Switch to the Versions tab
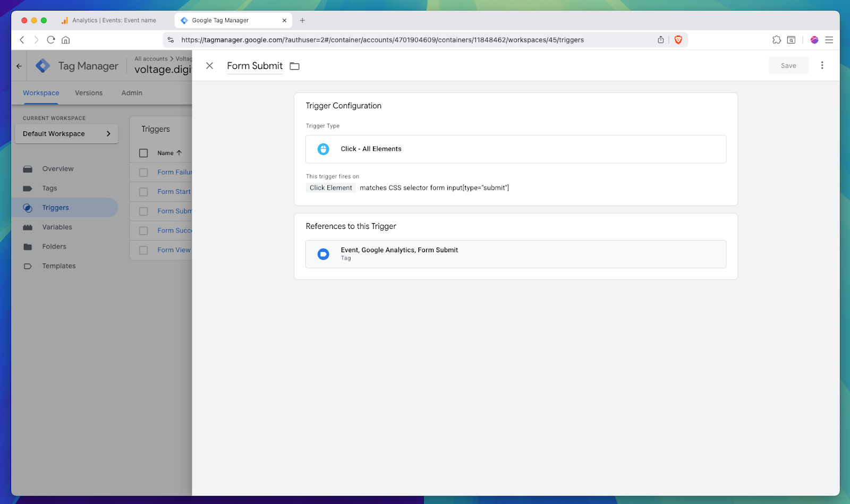Screen dimensions: 850x504 [x=89, y=93]
